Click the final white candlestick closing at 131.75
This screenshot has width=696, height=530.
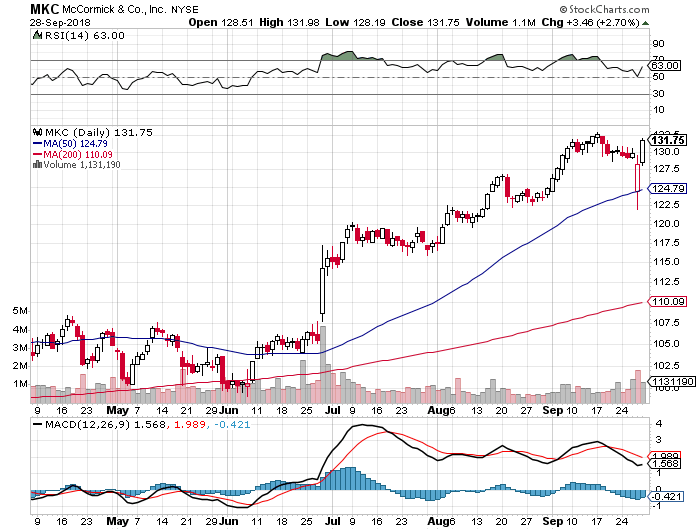click(642, 152)
